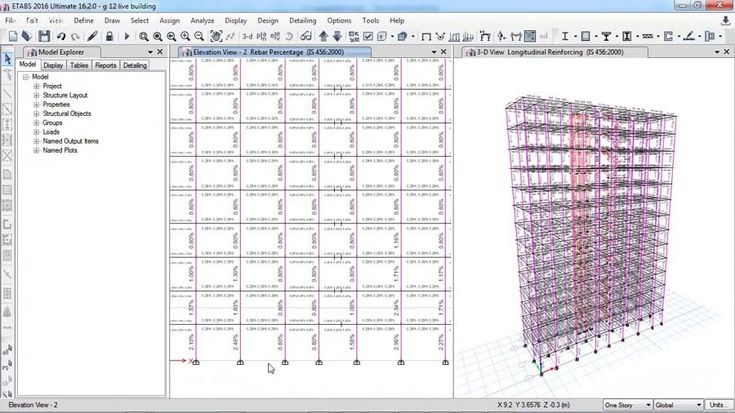Screen dimensions: 735x413
Task: Activate the Elevation View - 2 Rebar Percentage tab
Action: [x=275, y=52]
